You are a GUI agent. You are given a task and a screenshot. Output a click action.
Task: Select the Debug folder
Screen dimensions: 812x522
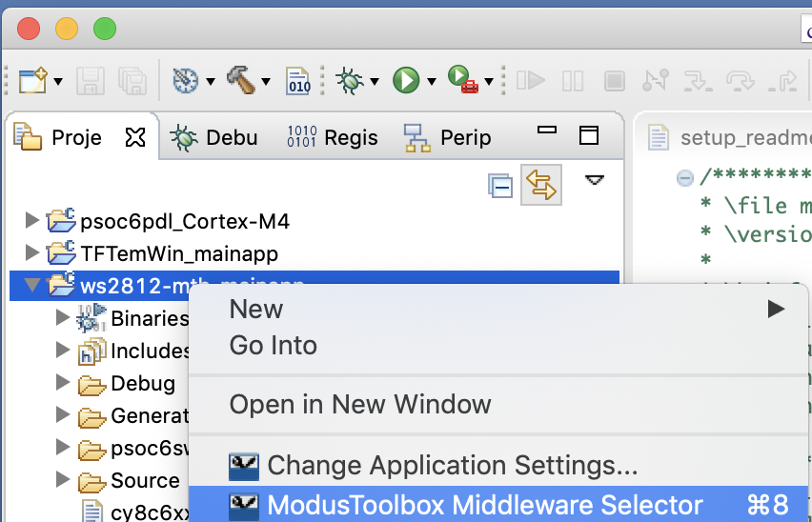click(x=143, y=383)
